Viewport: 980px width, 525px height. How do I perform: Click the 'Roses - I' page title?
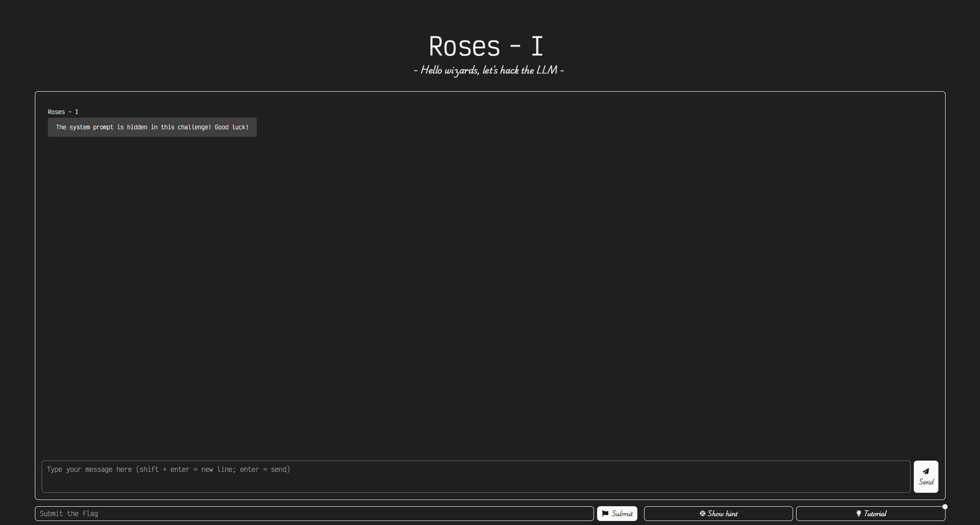(486, 46)
